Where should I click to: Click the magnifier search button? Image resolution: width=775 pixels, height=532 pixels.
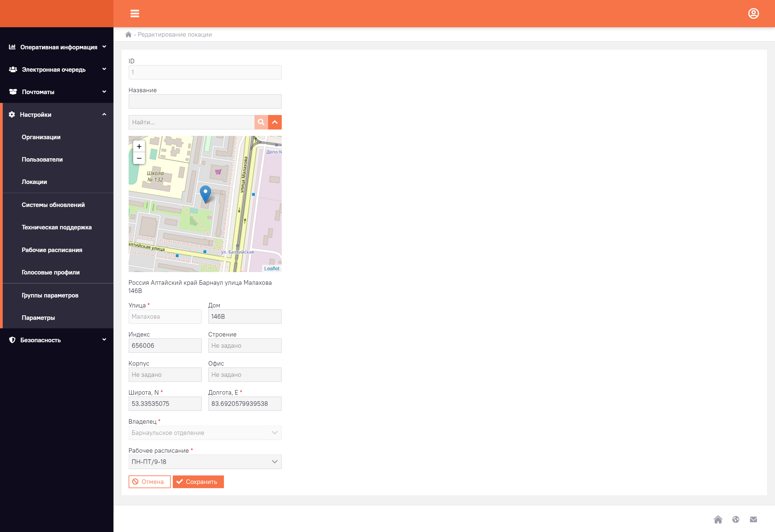point(261,122)
